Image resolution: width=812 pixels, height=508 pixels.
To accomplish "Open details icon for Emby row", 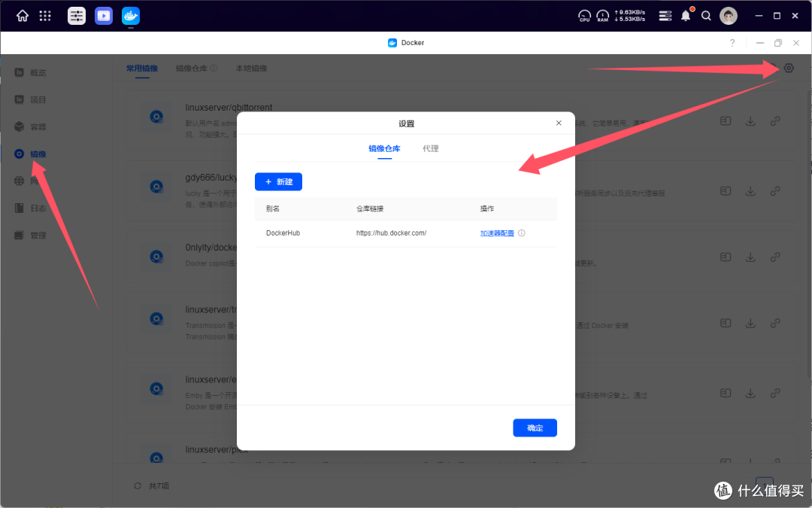I will click(726, 393).
